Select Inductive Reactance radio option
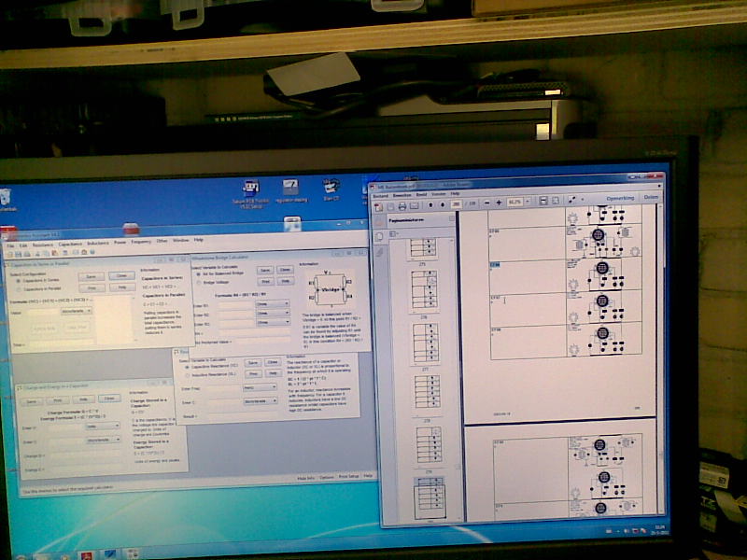The height and width of the screenshot is (560, 747). point(188,375)
